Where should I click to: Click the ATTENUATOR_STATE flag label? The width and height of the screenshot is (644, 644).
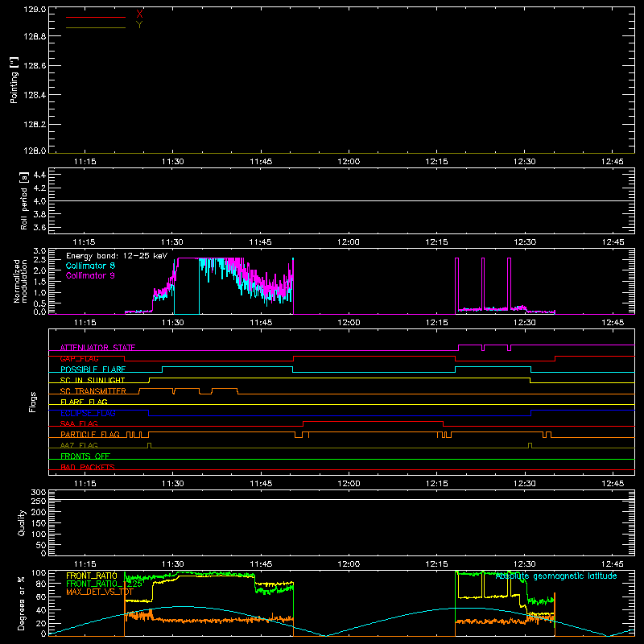point(97,348)
